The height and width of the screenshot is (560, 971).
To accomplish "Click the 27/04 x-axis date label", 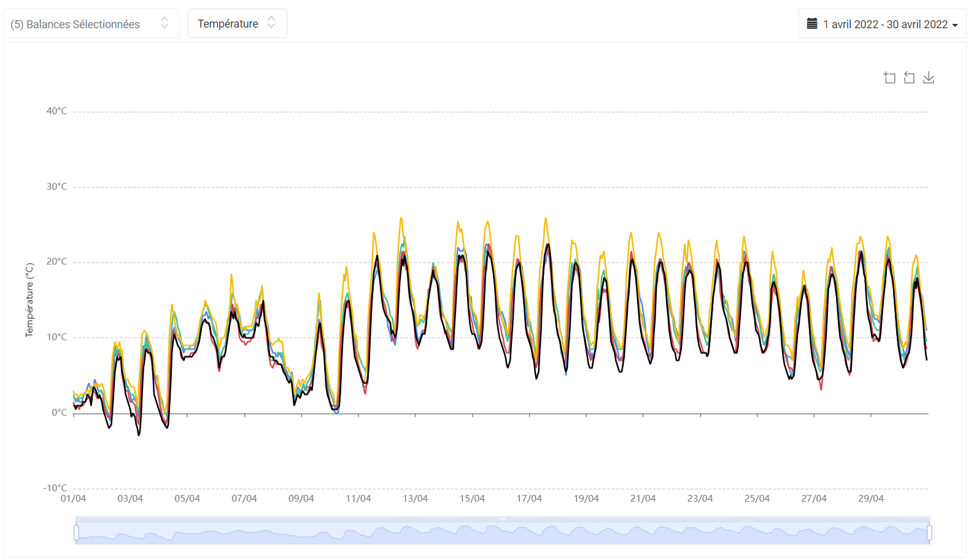I will 814,499.
